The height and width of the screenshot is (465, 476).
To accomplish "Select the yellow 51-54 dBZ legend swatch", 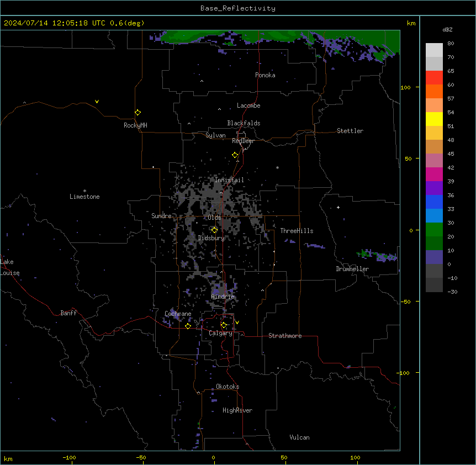I will point(434,119).
